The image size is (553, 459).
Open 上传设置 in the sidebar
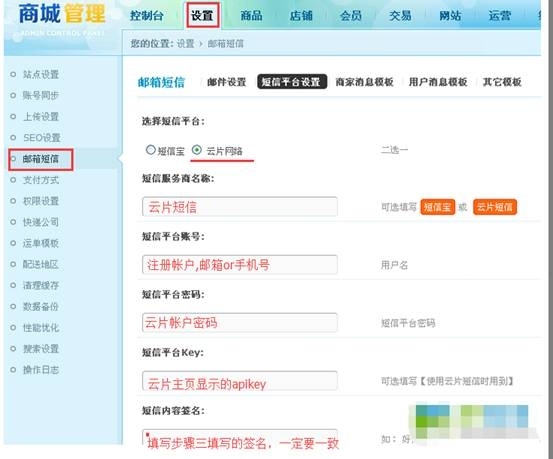(x=41, y=116)
